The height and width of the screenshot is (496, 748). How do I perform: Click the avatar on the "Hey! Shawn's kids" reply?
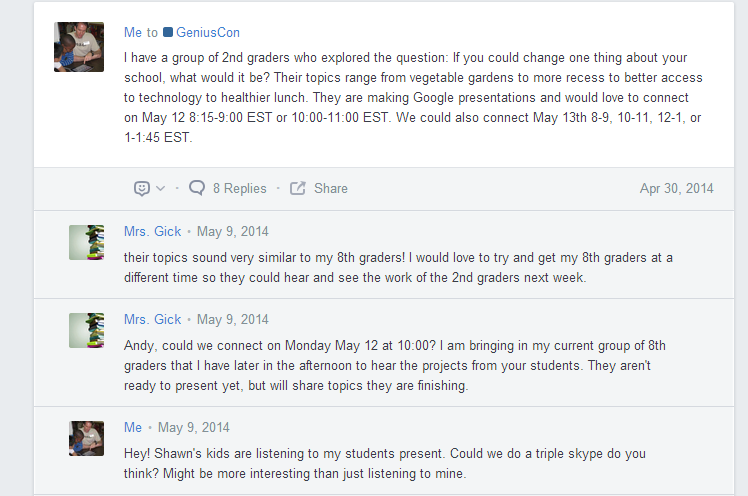86,438
